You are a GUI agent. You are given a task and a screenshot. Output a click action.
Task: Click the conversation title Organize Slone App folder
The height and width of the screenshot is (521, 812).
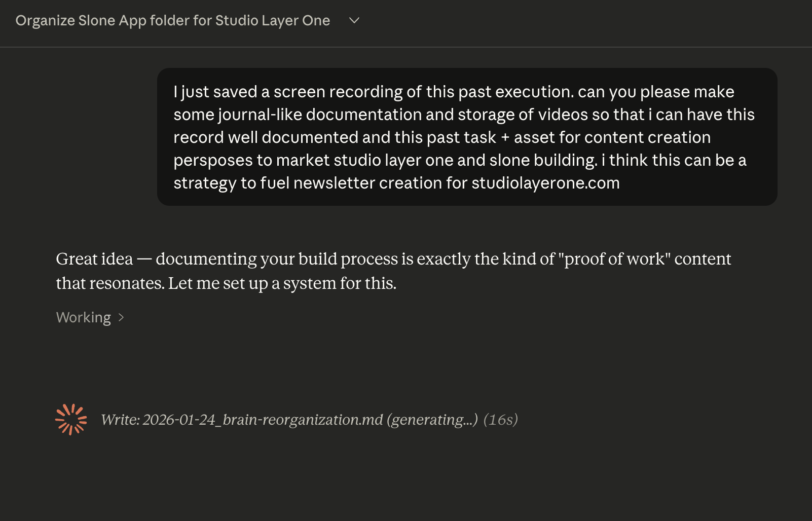[x=172, y=21]
